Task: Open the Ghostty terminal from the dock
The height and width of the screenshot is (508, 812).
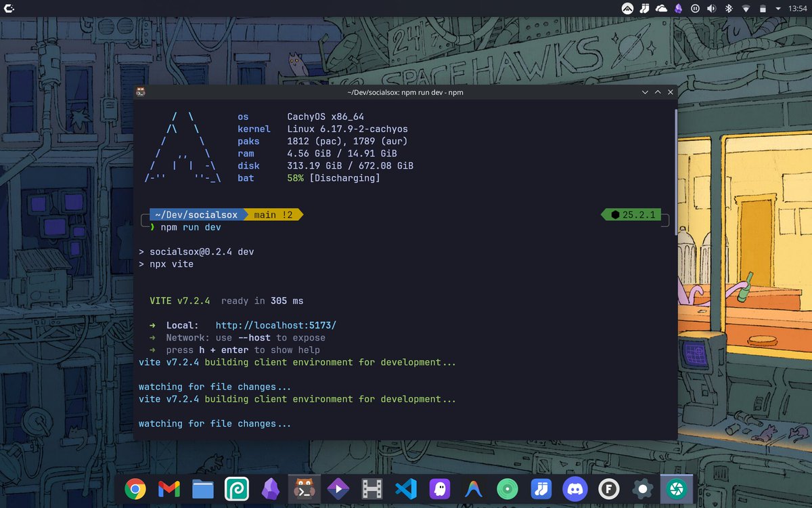Action: point(439,488)
